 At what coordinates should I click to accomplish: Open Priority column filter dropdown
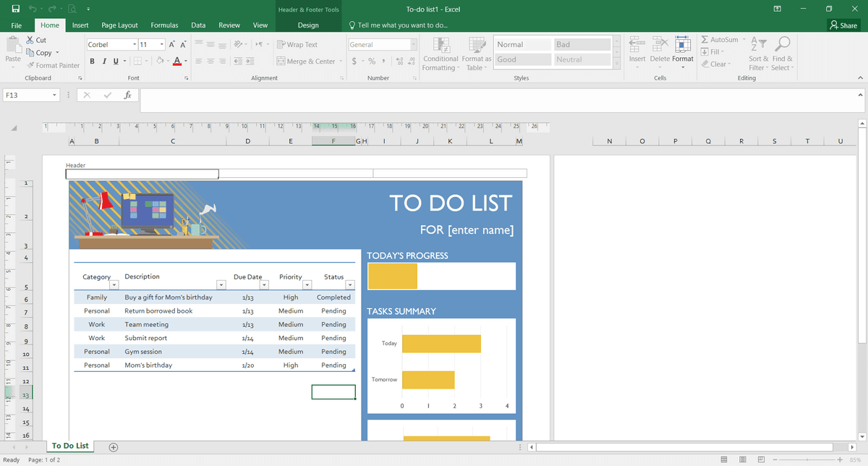click(x=307, y=285)
